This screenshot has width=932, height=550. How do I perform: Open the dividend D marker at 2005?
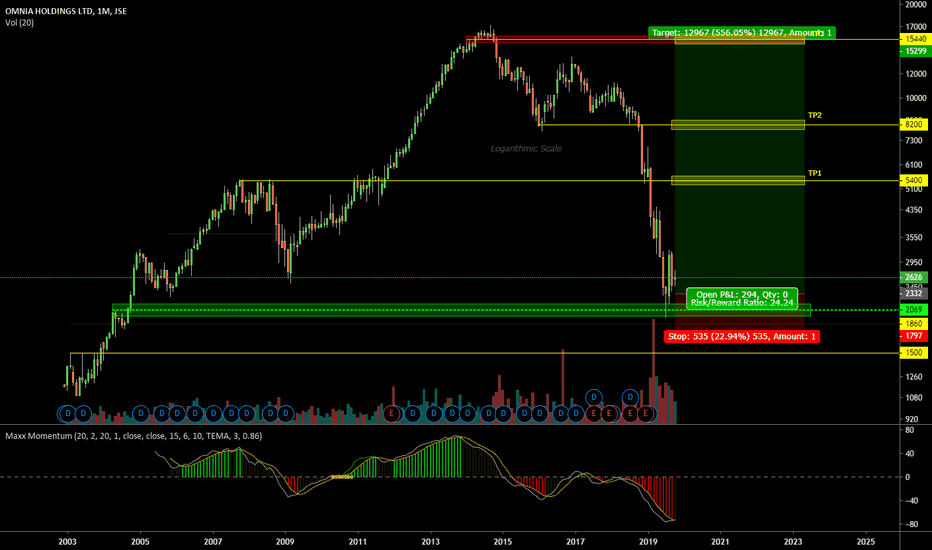click(x=141, y=413)
